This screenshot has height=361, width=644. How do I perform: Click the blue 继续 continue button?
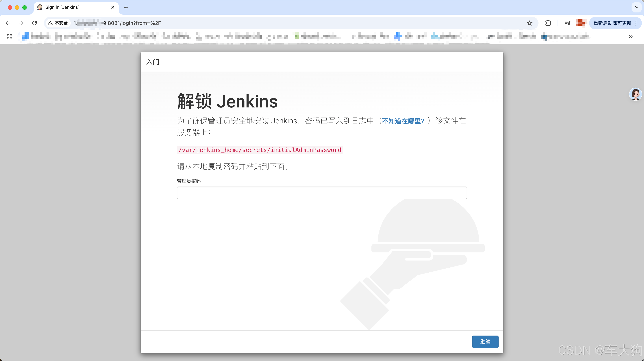coord(485,342)
